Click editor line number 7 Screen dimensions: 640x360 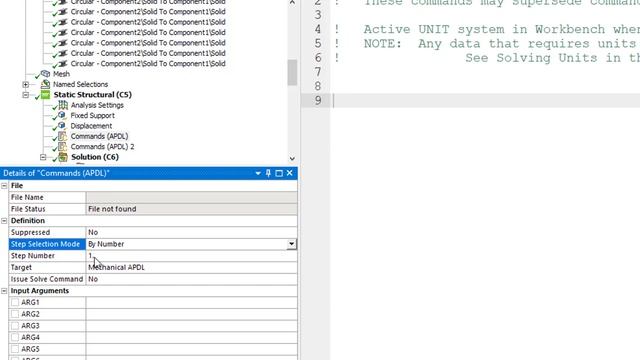coord(318,72)
